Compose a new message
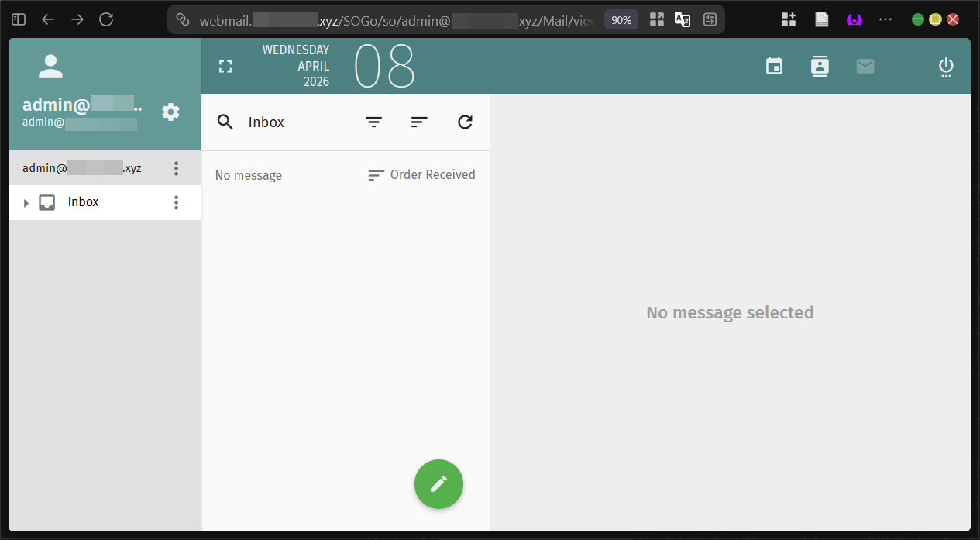 438,484
